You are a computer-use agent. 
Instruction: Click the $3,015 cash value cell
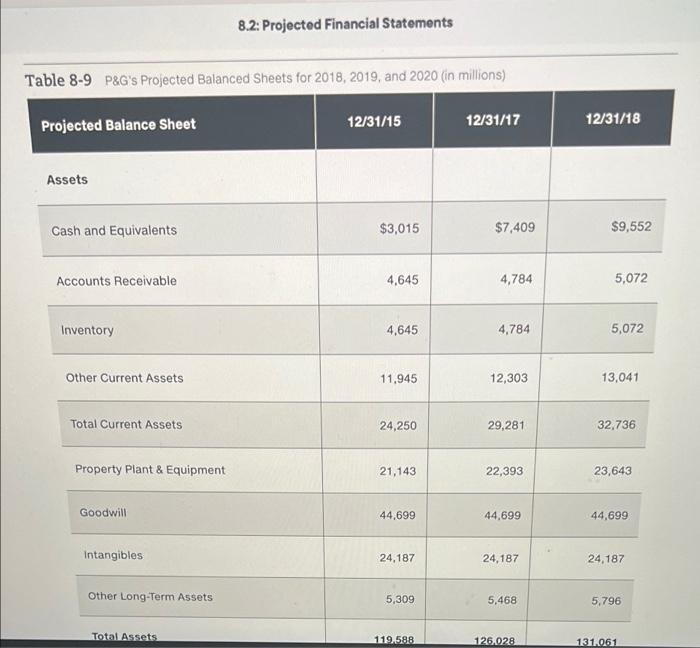[399, 229]
